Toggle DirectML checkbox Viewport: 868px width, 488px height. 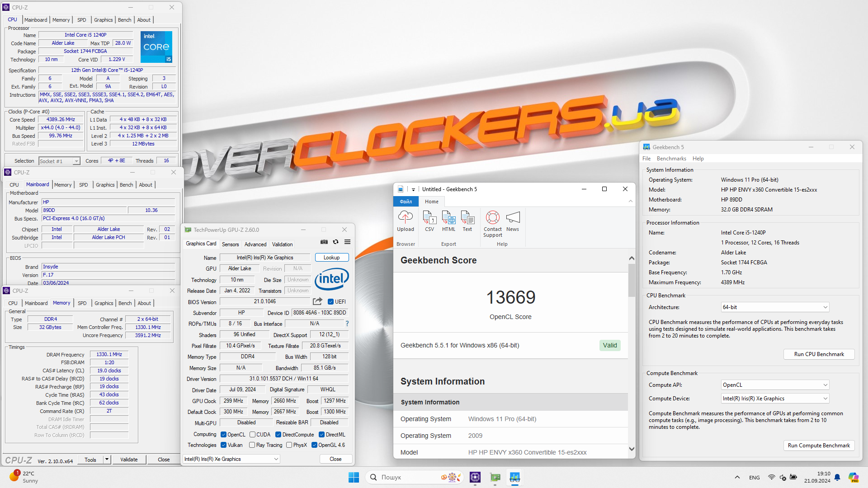coord(321,435)
